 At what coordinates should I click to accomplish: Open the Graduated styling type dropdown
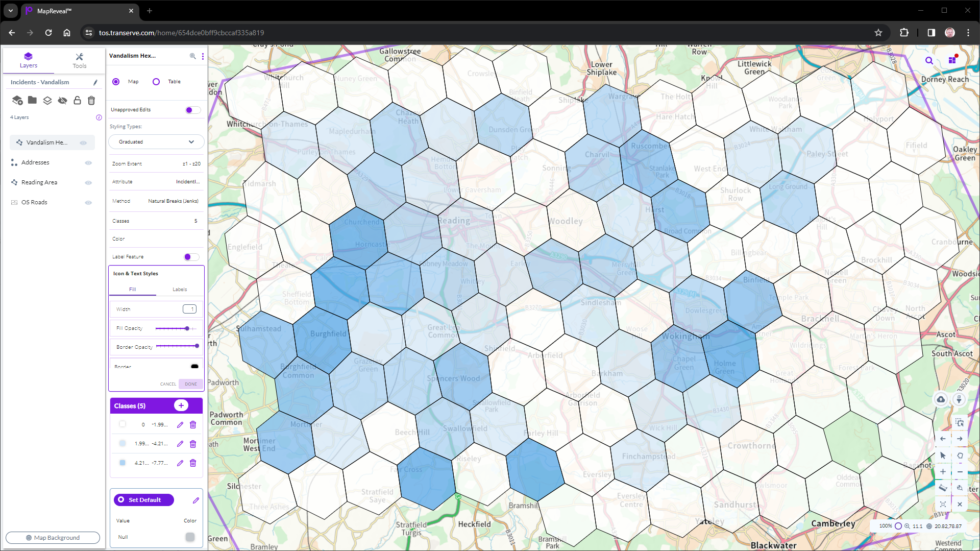[x=156, y=141]
